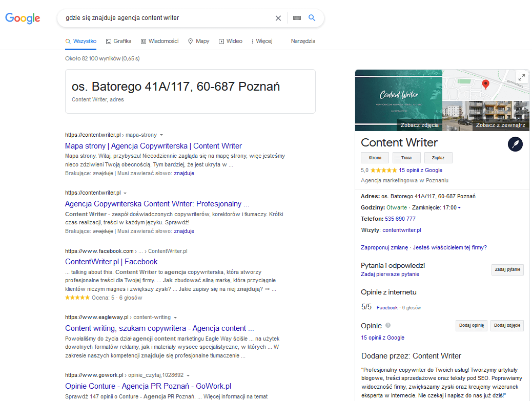Viewport: 532px width, 401px height.
Task: Open Facebook reviews link in Opinie z internetu
Action: tap(387, 308)
